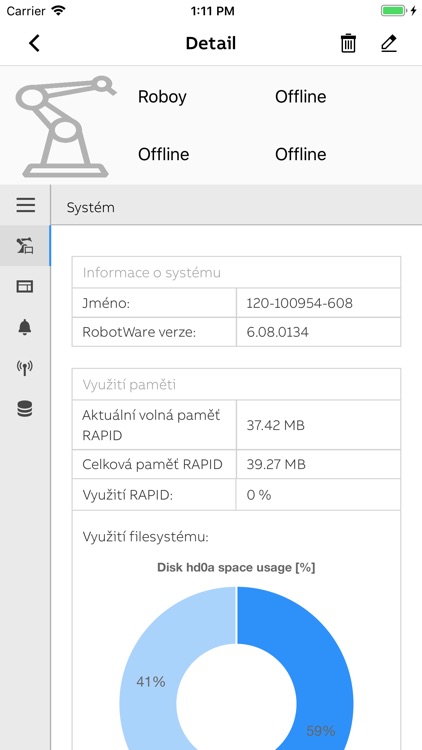Tap the Využití filesystému: label
The width and height of the screenshot is (422, 750).
pos(145,537)
